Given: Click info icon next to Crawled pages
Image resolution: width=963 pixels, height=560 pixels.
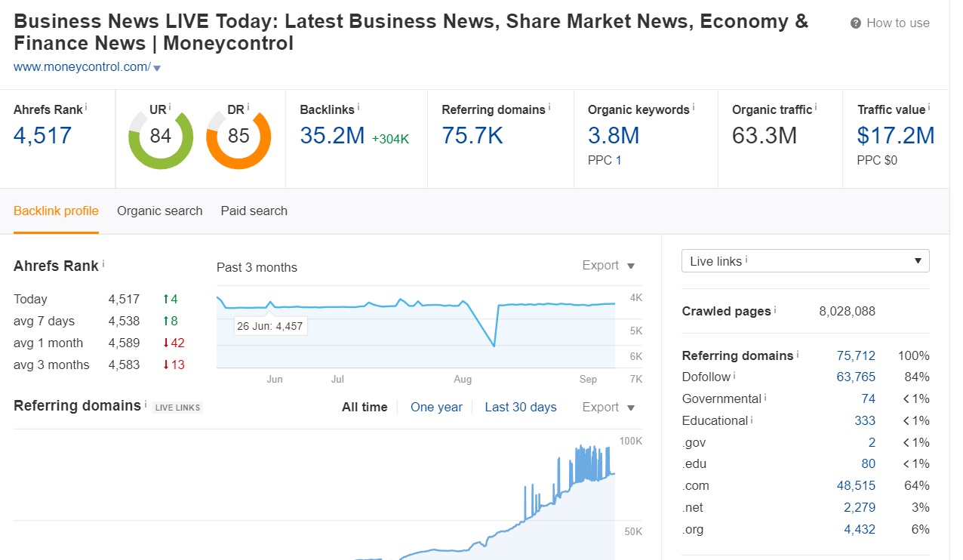Looking at the screenshot, I should pyautogui.click(x=775, y=309).
